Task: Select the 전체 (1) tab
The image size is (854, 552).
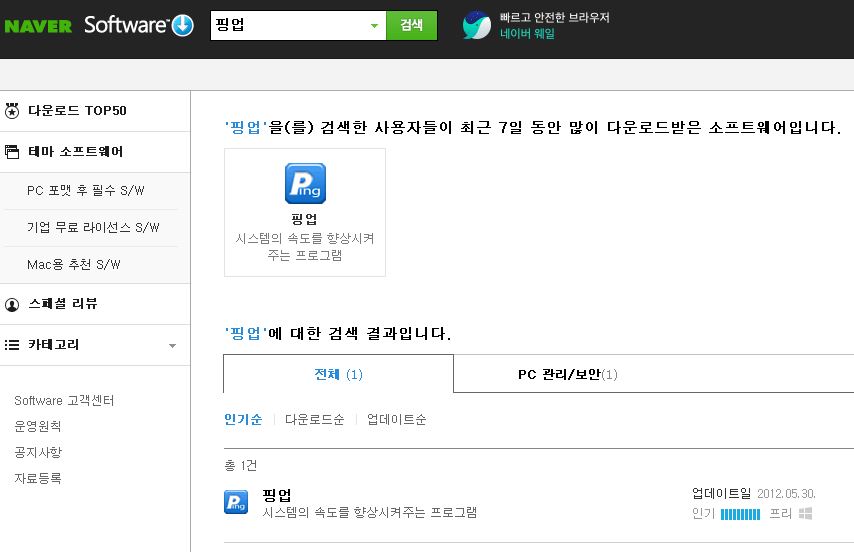Action: (x=338, y=374)
